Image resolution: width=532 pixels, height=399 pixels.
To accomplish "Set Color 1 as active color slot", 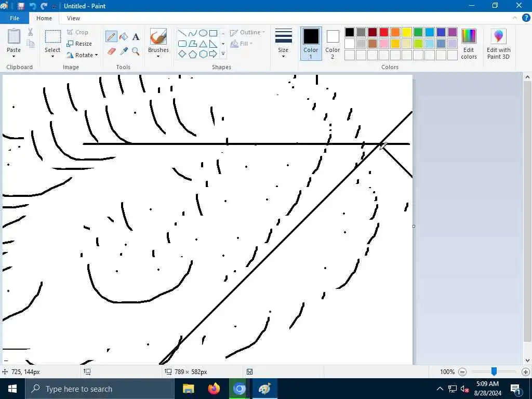I will click(x=311, y=44).
